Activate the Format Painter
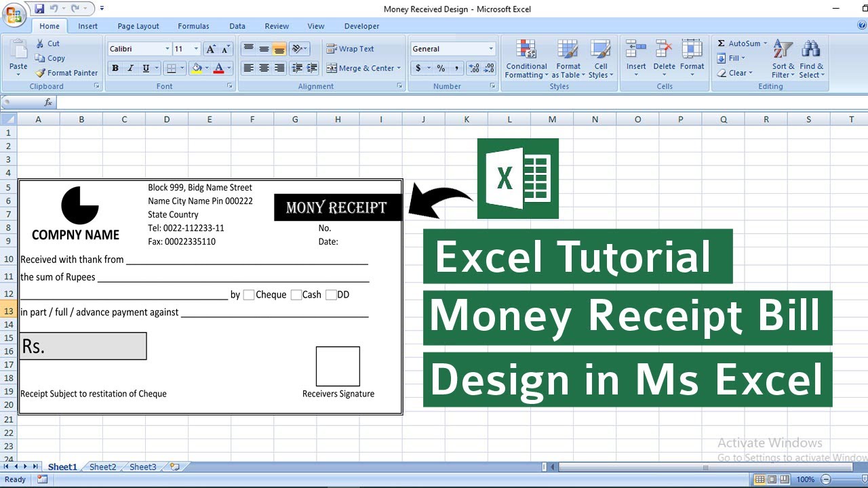 coord(66,73)
